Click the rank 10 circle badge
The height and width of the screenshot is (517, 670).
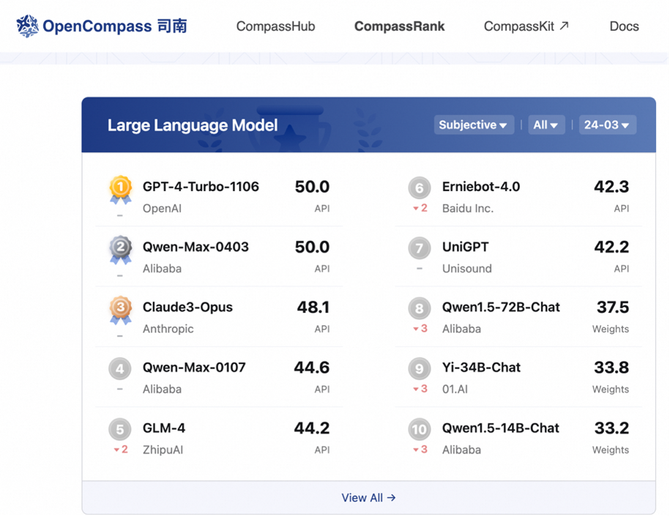coord(419,429)
